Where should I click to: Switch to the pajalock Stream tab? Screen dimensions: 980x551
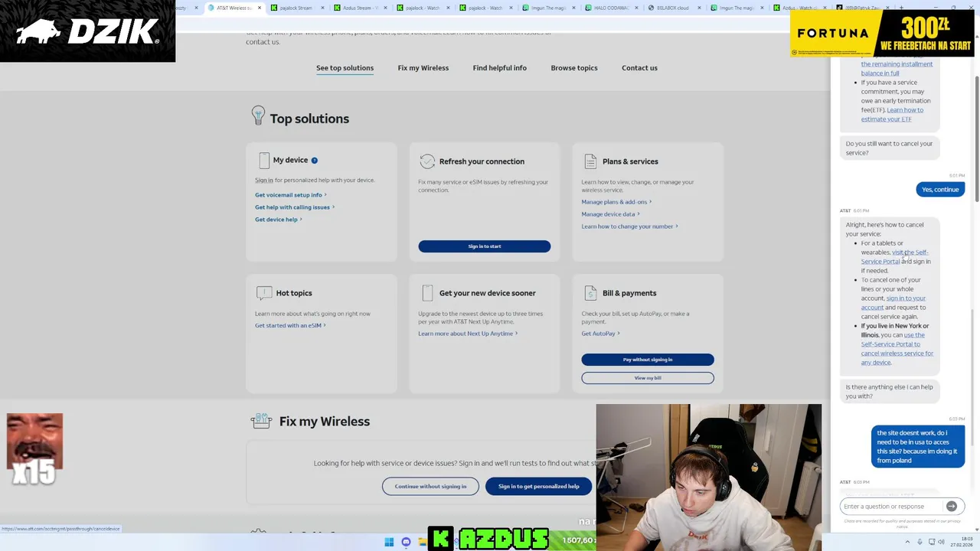click(296, 8)
